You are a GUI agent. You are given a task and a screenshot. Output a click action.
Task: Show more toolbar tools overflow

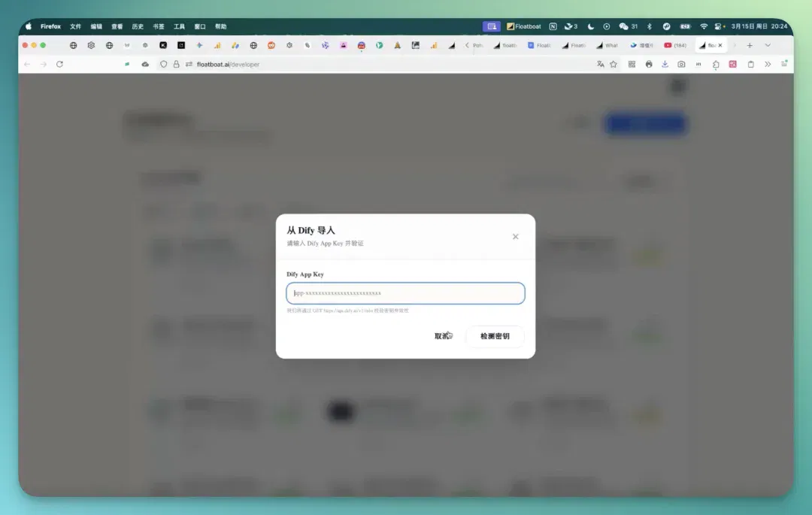(768, 64)
